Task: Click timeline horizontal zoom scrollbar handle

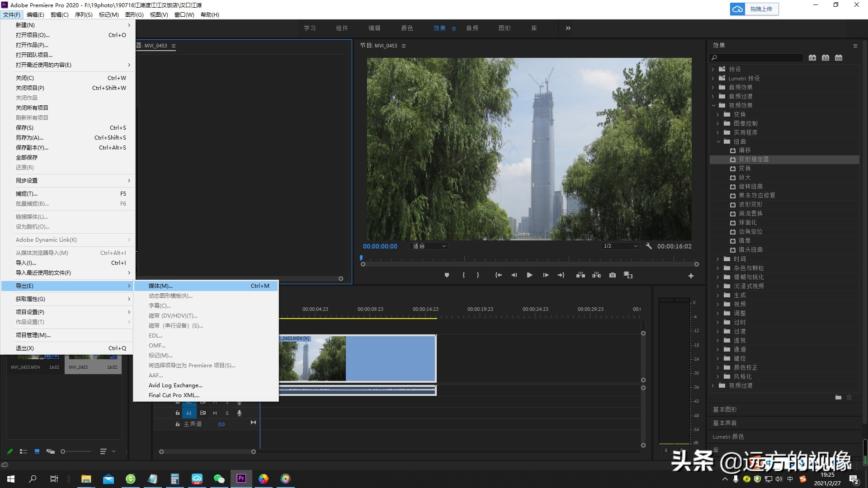Action: pos(253,451)
